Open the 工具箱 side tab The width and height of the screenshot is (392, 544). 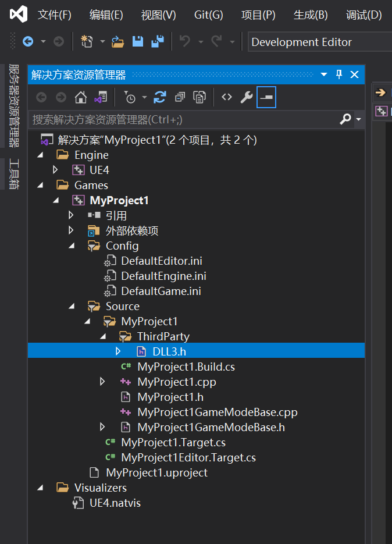[x=14, y=174]
